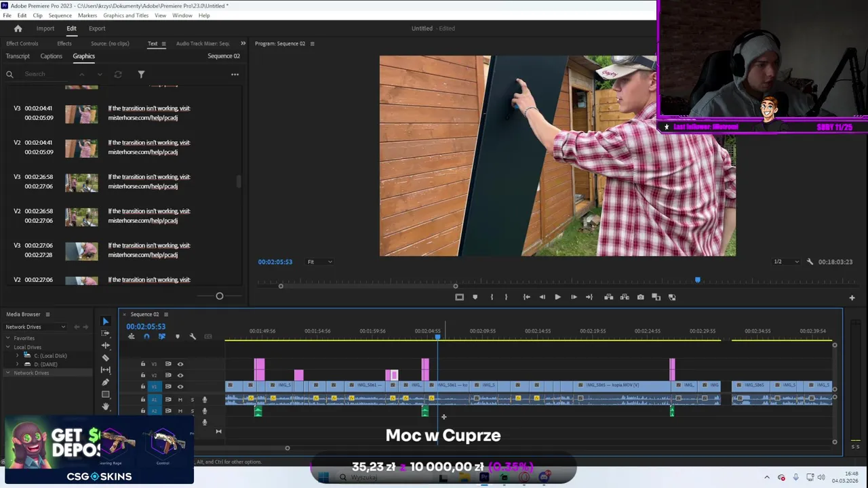Screen dimensions: 868x488
Task: Open the 1/2 playback resolution dropdown
Action: (787, 262)
